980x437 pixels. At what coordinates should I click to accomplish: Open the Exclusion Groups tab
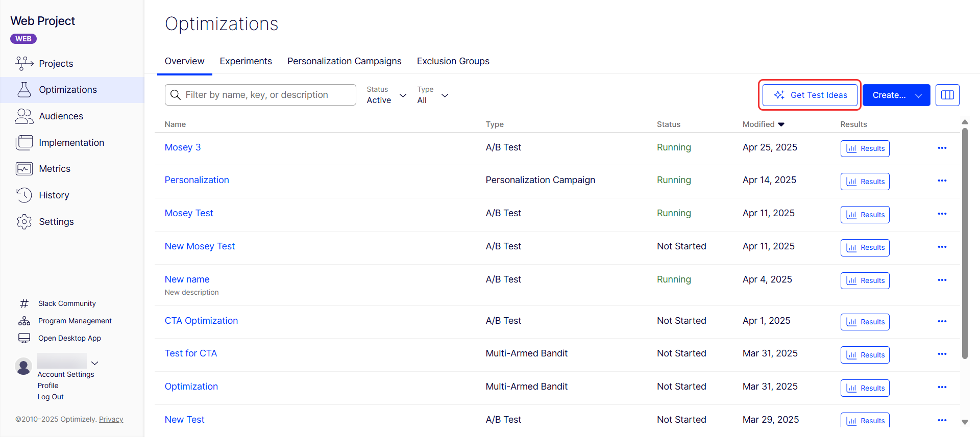point(453,61)
